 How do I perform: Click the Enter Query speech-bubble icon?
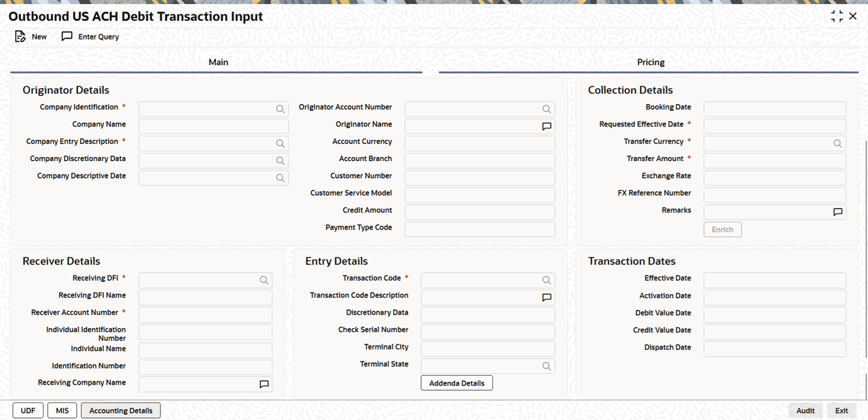click(x=67, y=36)
